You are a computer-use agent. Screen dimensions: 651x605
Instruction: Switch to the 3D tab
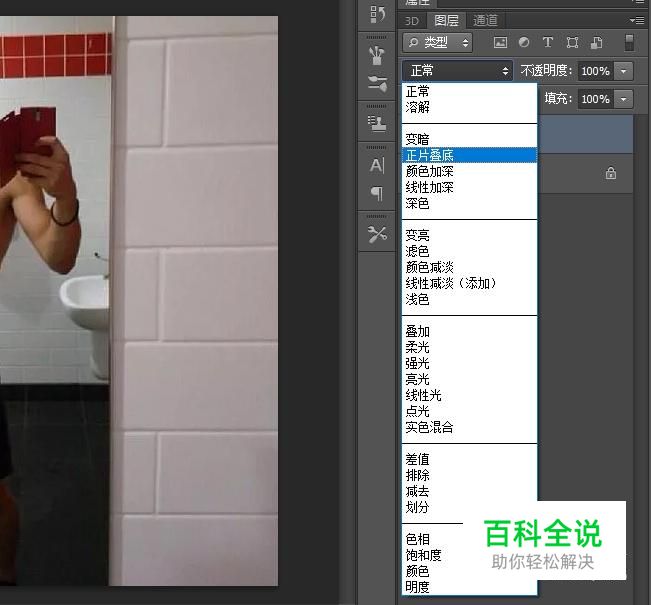click(411, 20)
